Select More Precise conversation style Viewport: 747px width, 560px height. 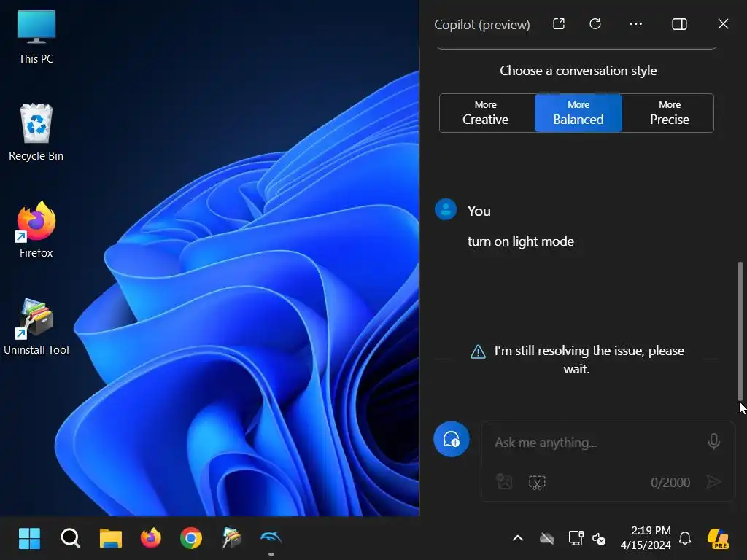670,113
